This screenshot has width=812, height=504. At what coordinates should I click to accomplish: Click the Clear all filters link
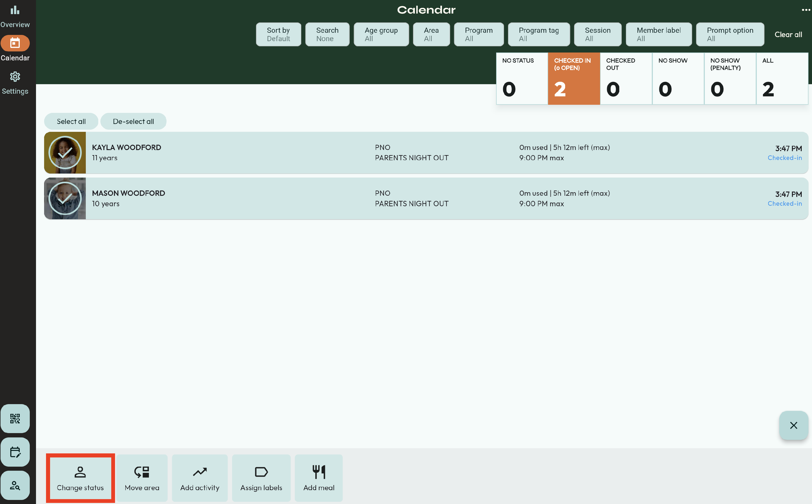(x=788, y=34)
